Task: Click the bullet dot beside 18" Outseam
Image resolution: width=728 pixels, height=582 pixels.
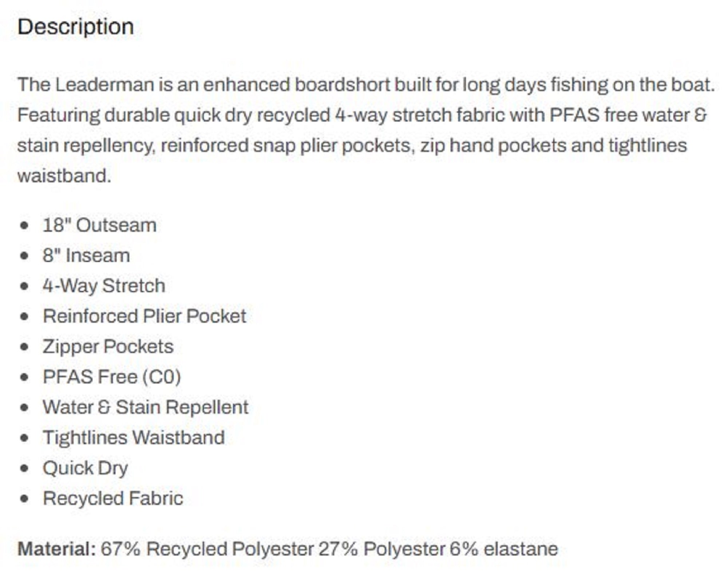Action: (x=24, y=226)
